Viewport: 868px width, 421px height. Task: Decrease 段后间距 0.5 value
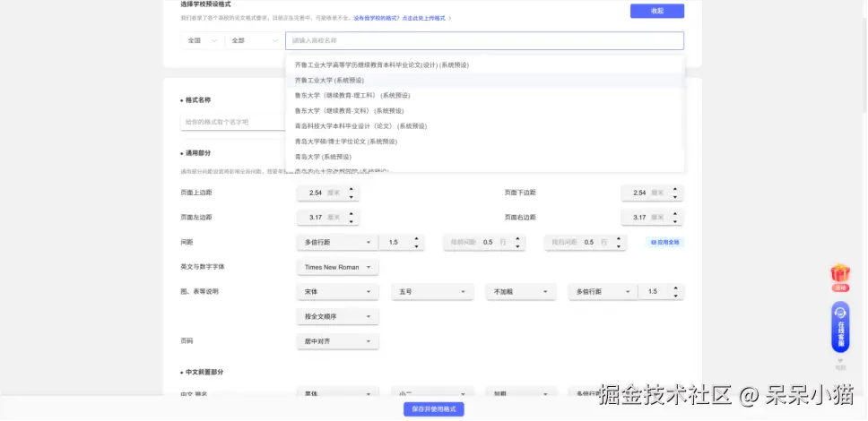click(618, 246)
